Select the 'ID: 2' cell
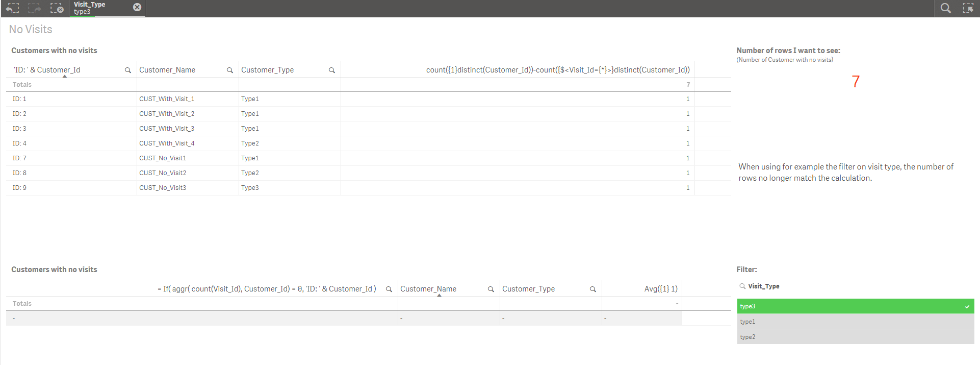The height and width of the screenshot is (365, 980). coord(71,114)
